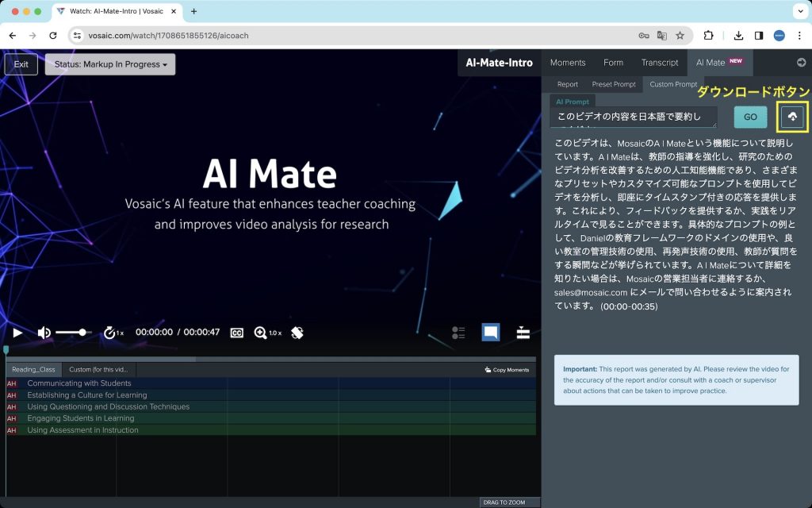This screenshot has height=508, width=812.
Task: Switch to Custom (for this vid... tab
Action: coord(98,370)
